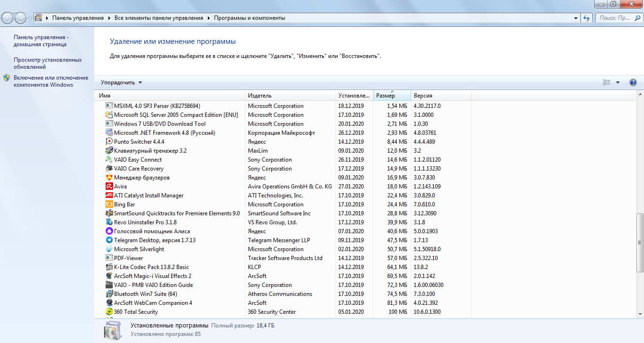Select the ArcSoft WebCam Companion 4 icon

[109, 303]
